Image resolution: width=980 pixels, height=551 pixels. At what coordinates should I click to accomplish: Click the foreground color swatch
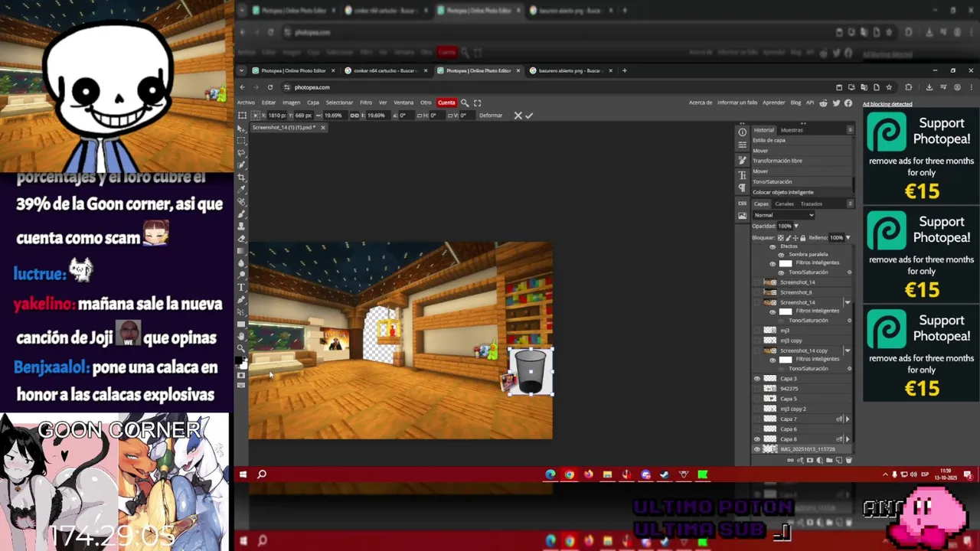click(x=239, y=360)
